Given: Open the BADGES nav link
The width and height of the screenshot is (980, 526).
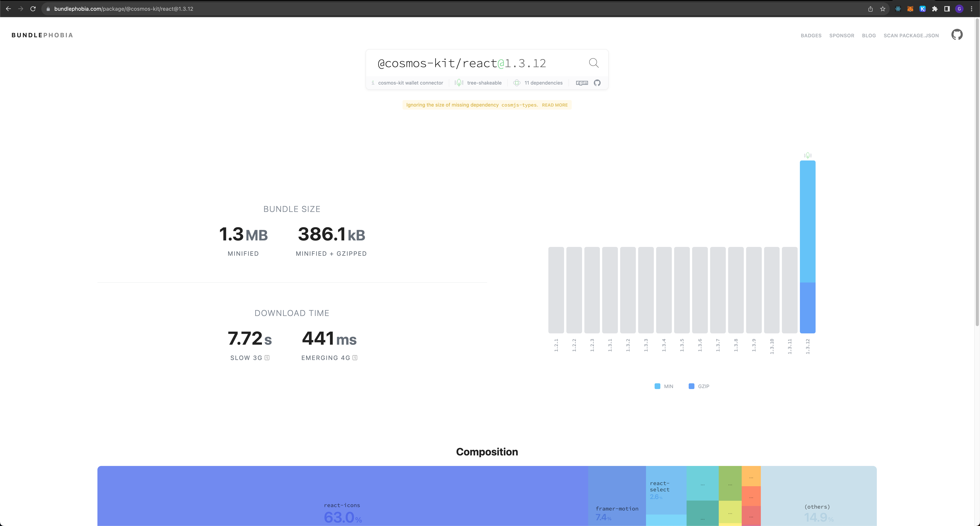Looking at the screenshot, I should [x=811, y=35].
